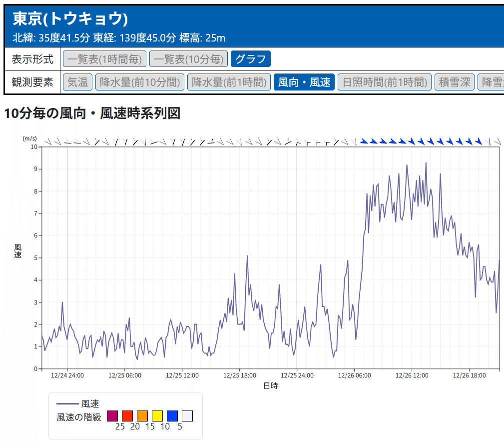Click the magenta 25 m/s wind class swatch

(112, 415)
